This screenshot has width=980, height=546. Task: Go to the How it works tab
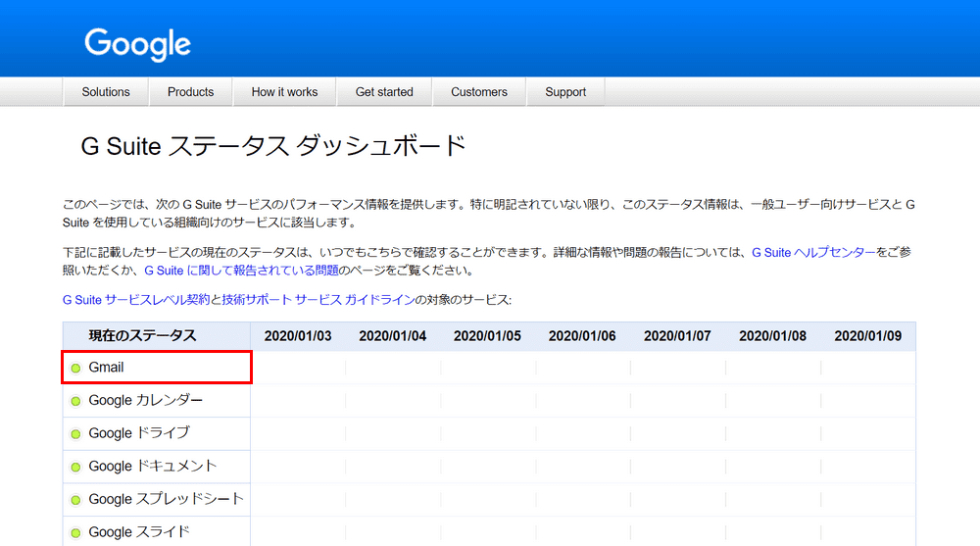click(x=284, y=92)
